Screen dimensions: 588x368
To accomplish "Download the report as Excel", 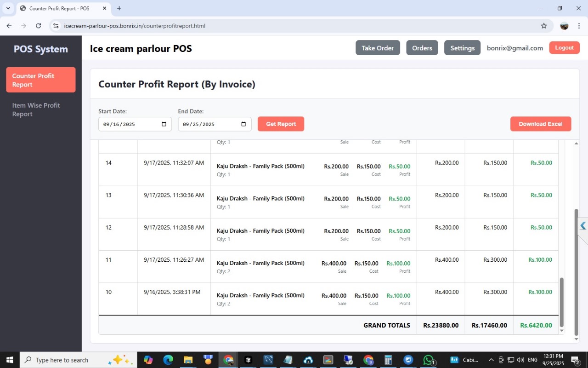I will pyautogui.click(x=540, y=124).
